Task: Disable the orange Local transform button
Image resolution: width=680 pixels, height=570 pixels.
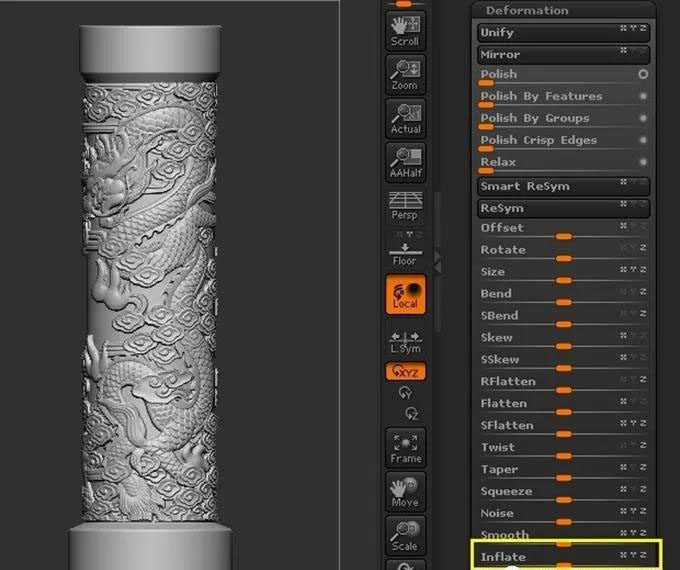Action: click(405, 294)
